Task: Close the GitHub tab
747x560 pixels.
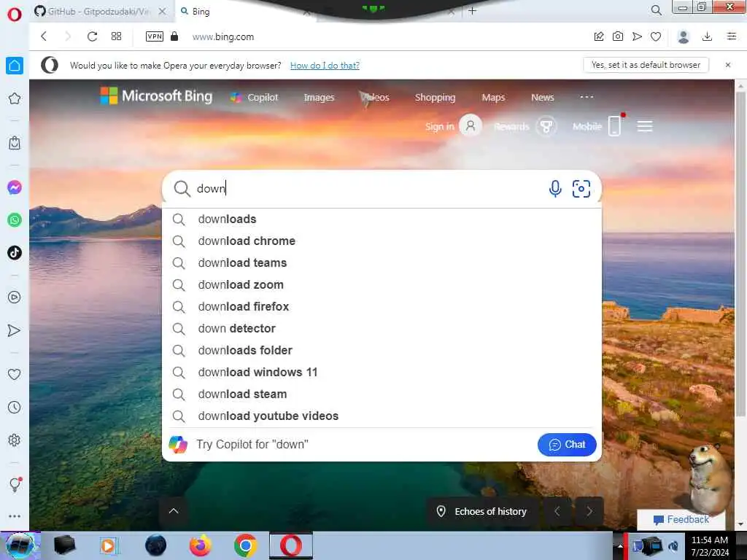Action: (x=163, y=11)
